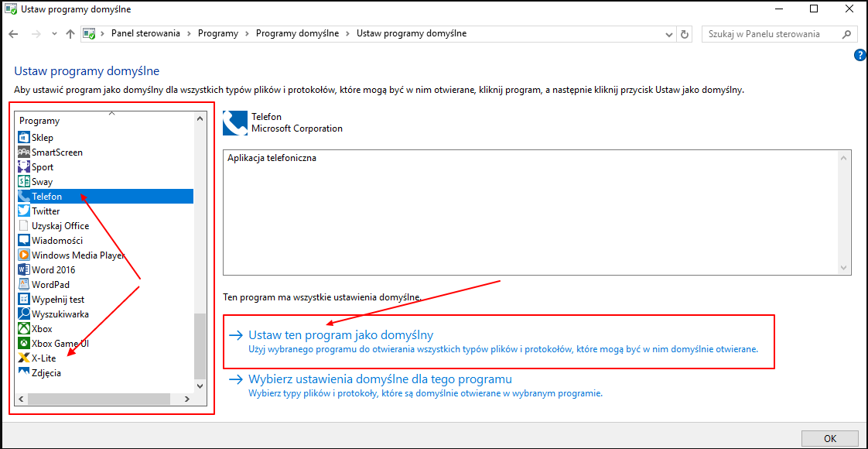This screenshot has width=868, height=449.
Task: Click Ustaw ten program jako domyślny
Action: point(340,335)
